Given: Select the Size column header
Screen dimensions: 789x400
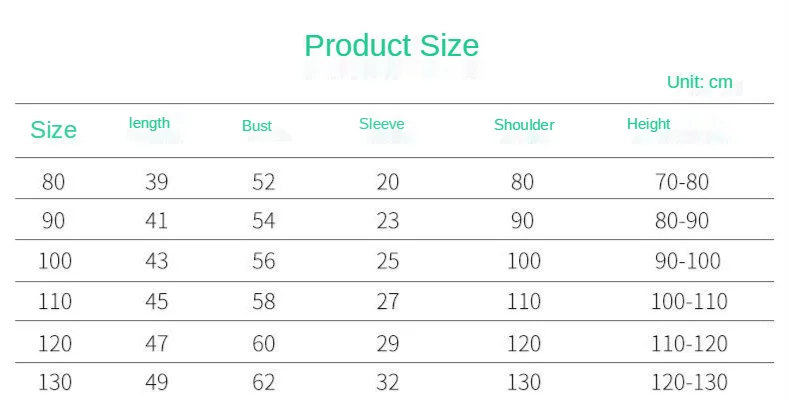Looking at the screenshot, I should 53,130.
